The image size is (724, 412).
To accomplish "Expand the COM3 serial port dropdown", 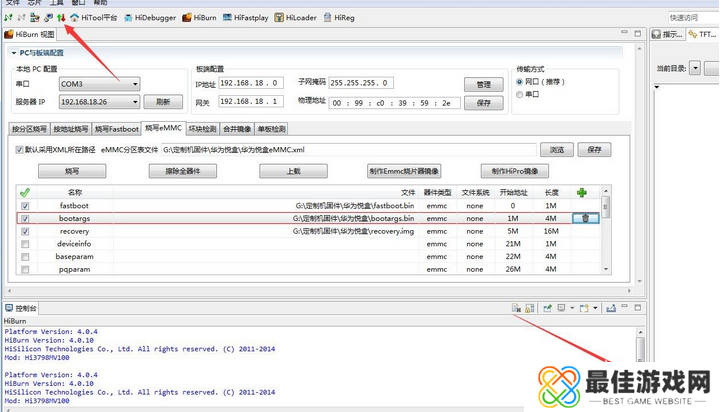I will (x=135, y=84).
